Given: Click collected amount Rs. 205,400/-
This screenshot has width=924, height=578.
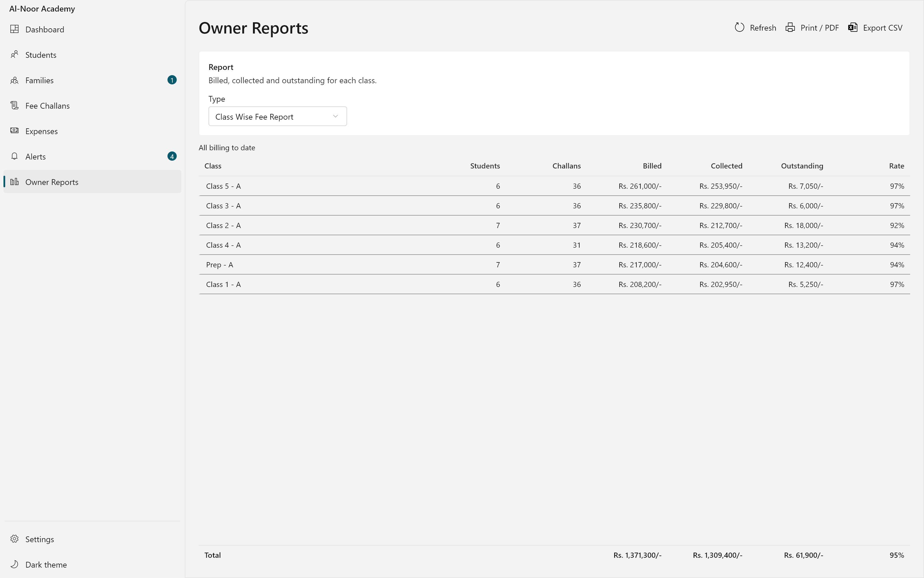Looking at the screenshot, I should [x=721, y=245].
